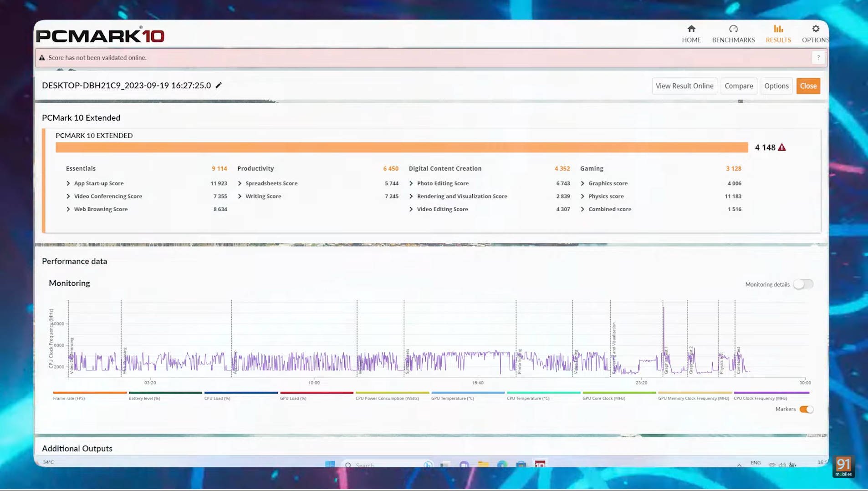
Task: Go to the Home tab
Action: click(691, 34)
